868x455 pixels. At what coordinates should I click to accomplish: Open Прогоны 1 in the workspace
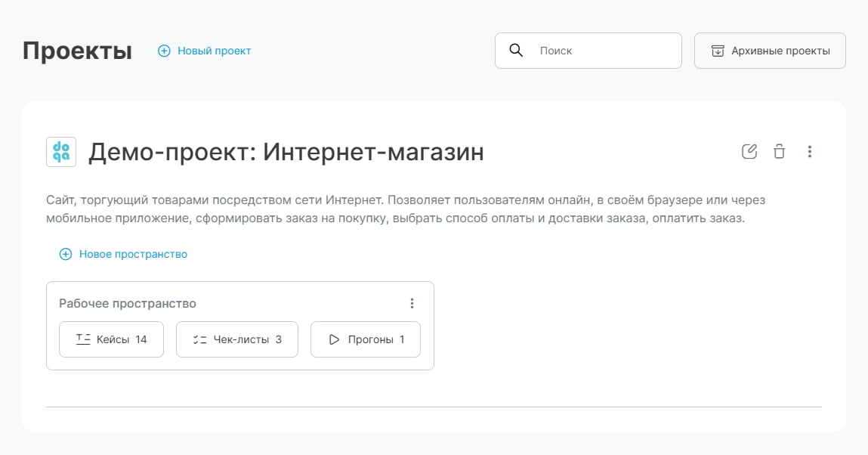click(365, 339)
